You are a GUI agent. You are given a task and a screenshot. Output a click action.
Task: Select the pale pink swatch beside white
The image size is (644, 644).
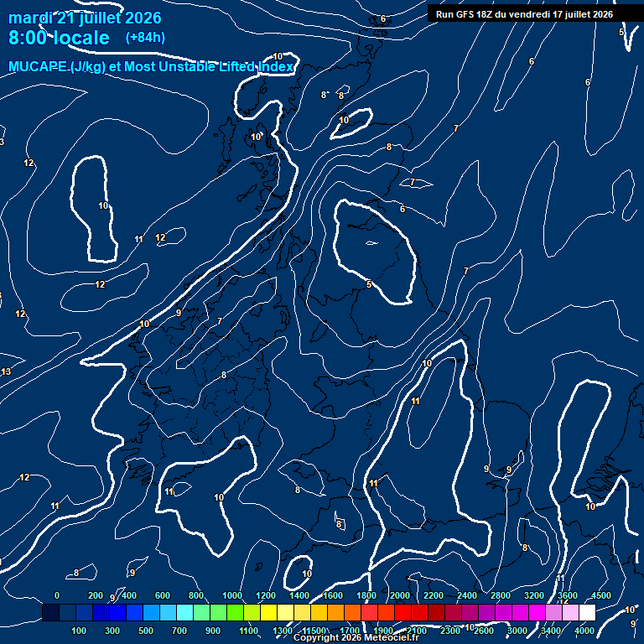[x=570, y=612]
